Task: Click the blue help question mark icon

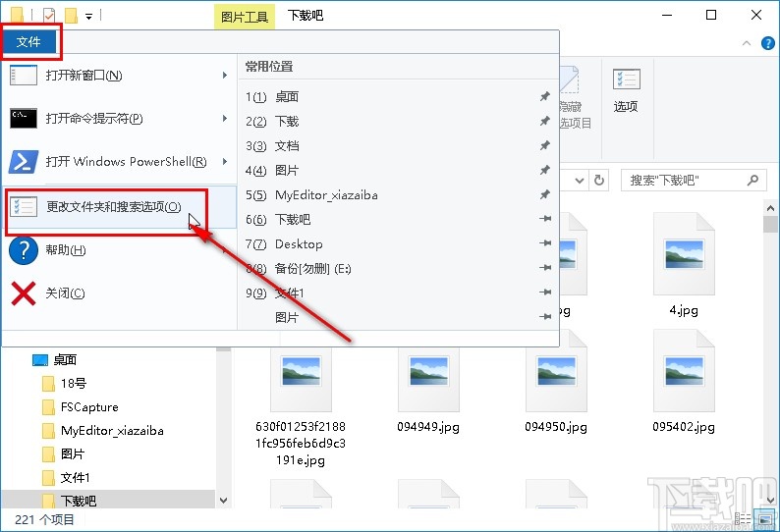Action: click(24, 250)
